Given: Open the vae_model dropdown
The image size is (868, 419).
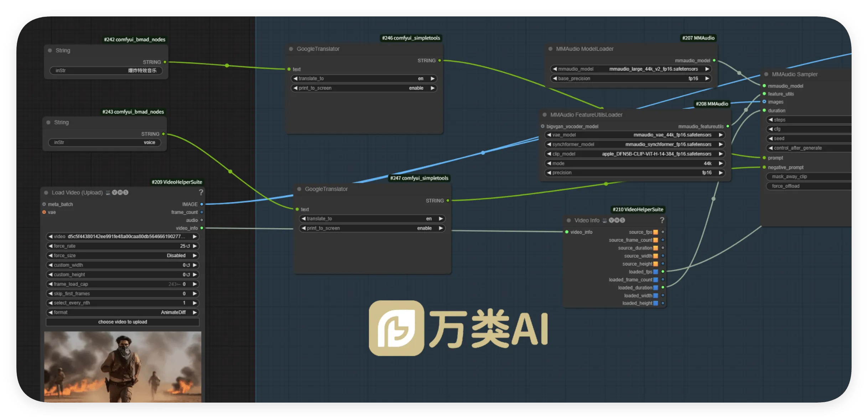Looking at the screenshot, I should [635, 135].
